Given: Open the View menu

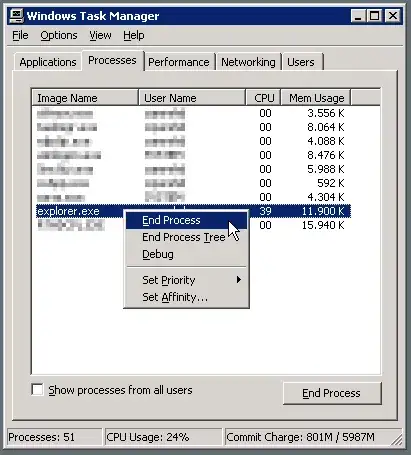Looking at the screenshot, I should pos(100,35).
